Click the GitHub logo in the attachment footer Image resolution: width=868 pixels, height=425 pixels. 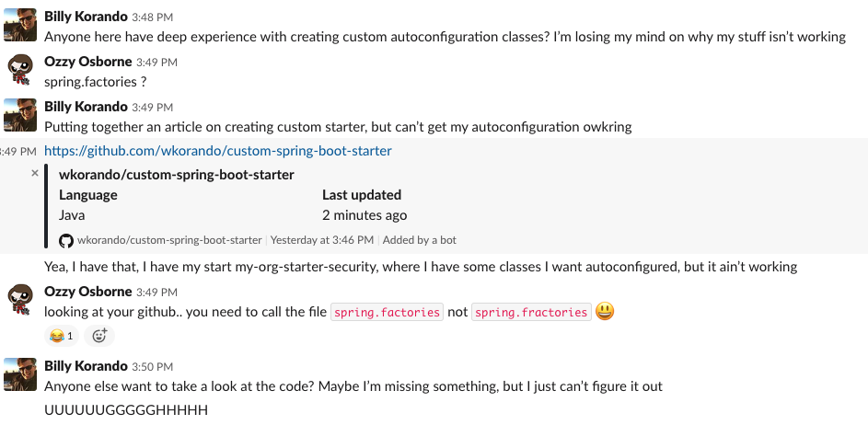(x=66, y=240)
